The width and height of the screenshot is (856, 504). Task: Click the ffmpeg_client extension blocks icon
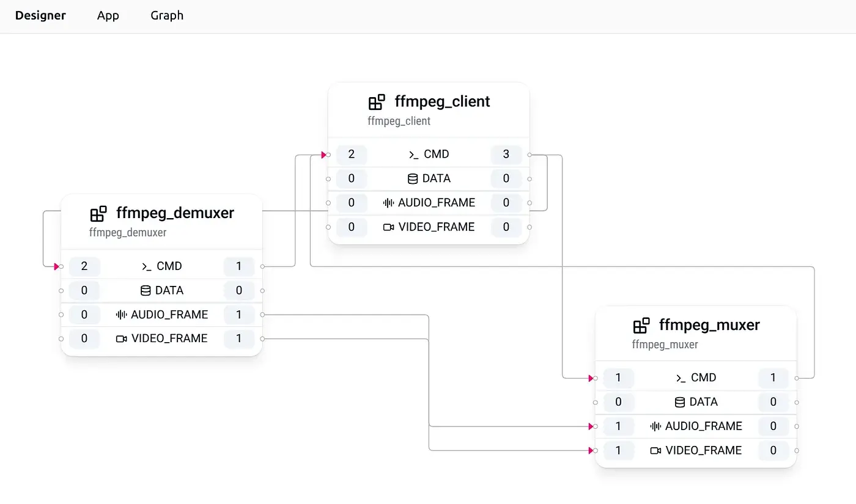point(377,102)
